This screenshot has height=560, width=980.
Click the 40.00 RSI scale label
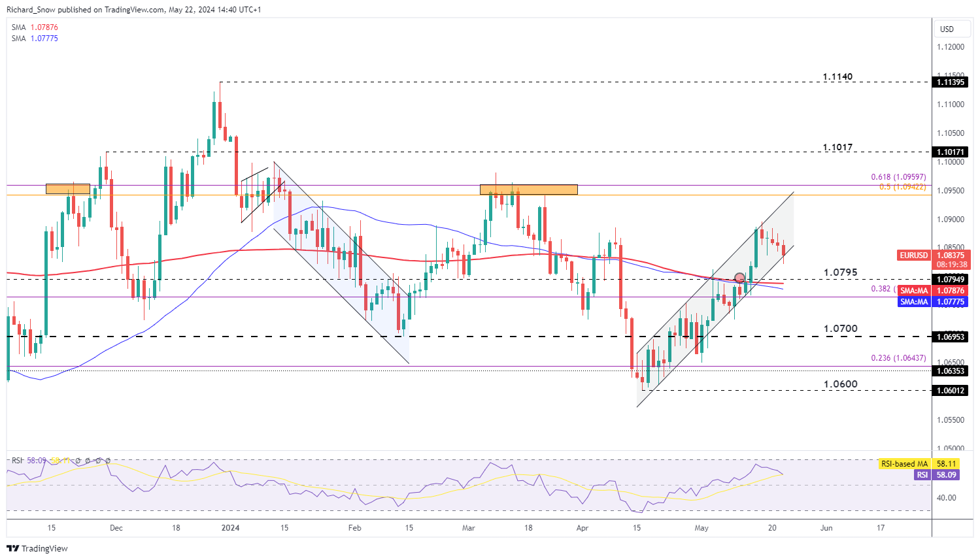947,498
